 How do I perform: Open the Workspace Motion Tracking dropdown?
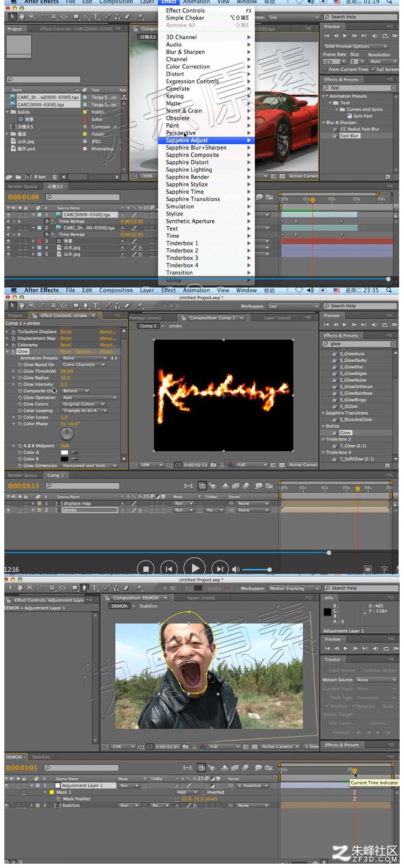[x=294, y=589]
